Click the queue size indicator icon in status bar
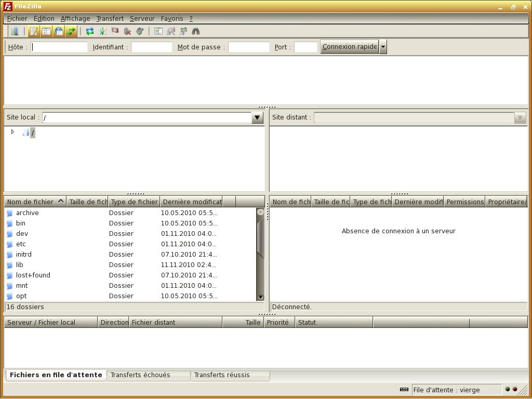Image resolution: width=532 pixels, height=399 pixels. 404,390
